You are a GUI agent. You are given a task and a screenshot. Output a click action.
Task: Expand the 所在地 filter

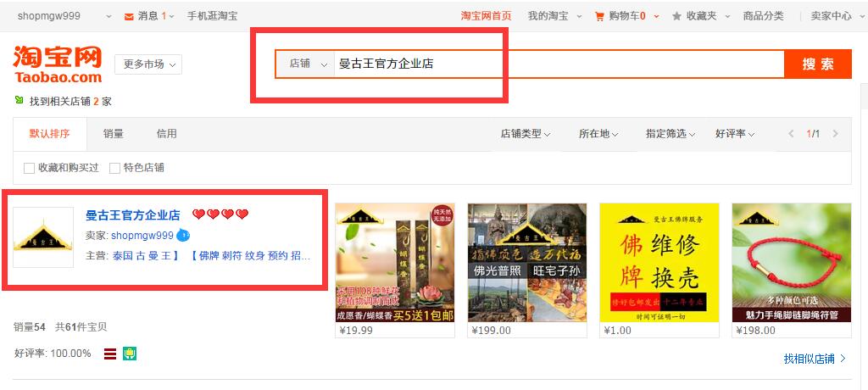tap(598, 133)
